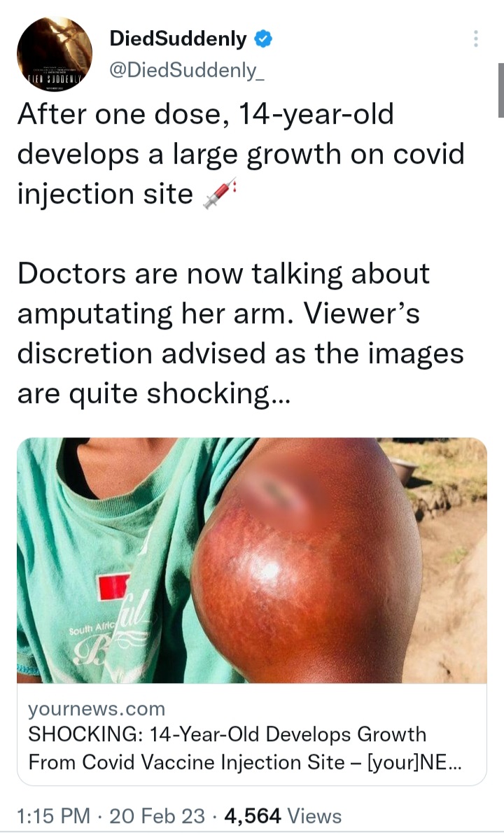The height and width of the screenshot is (835, 504).
Task: Open the 4,564 Views counter
Action: tap(283, 816)
